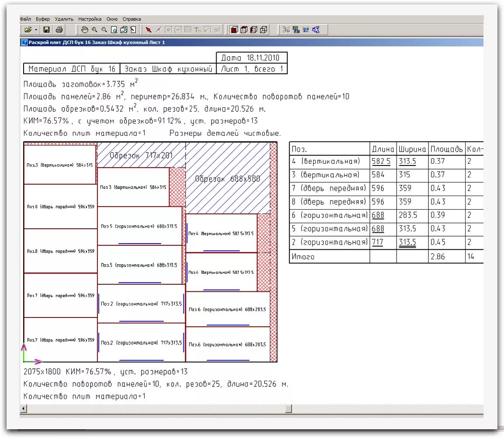Screen dimensions: 504x438
Task: Switch to wireframe cube view
Action: pyautogui.click(x=263, y=30)
